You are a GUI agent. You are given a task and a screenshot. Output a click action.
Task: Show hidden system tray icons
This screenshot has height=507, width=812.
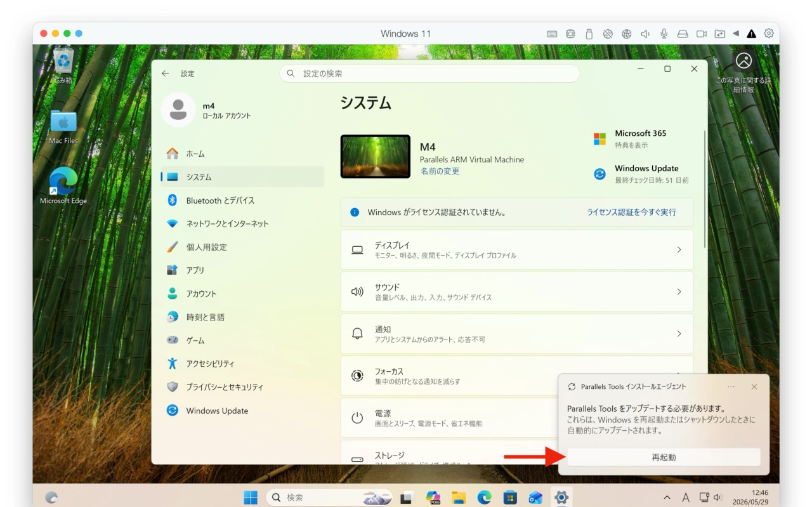(x=667, y=497)
